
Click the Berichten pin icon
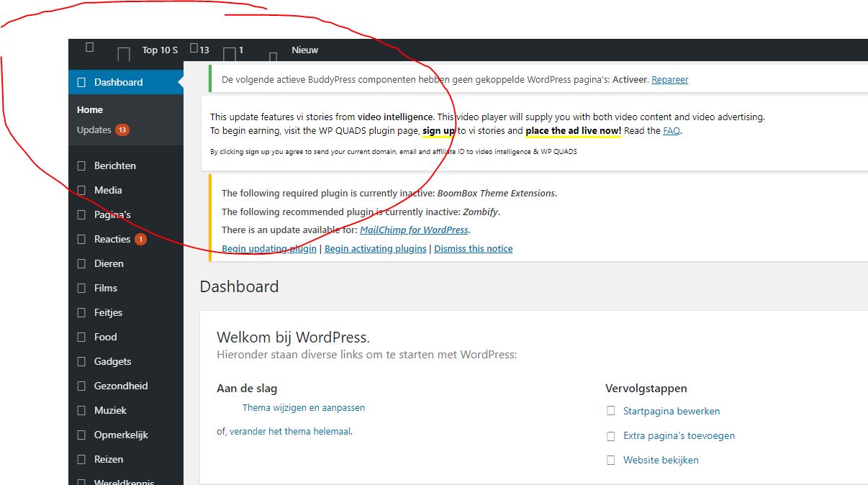[x=81, y=166]
